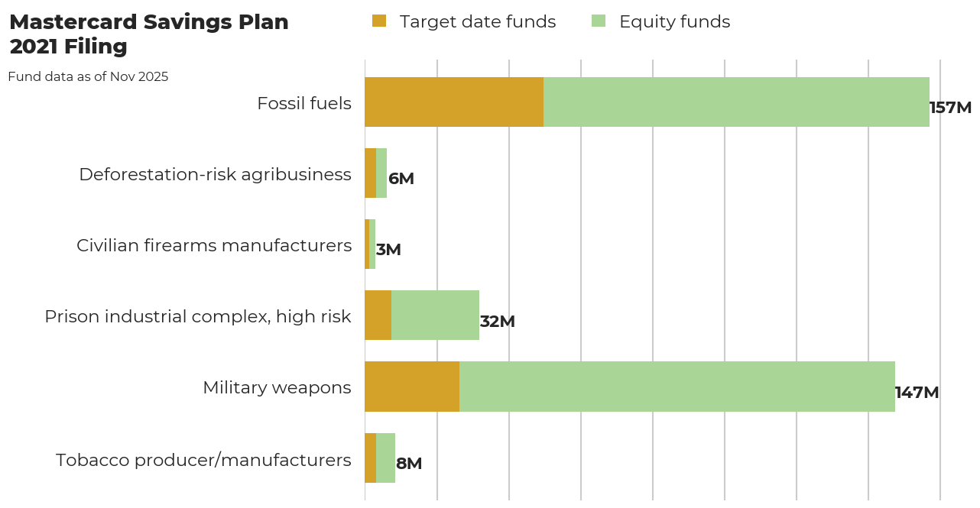The height and width of the screenshot is (508, 980).
Task: Select the Fossil fuels category label
Action: tap(305, 102)
